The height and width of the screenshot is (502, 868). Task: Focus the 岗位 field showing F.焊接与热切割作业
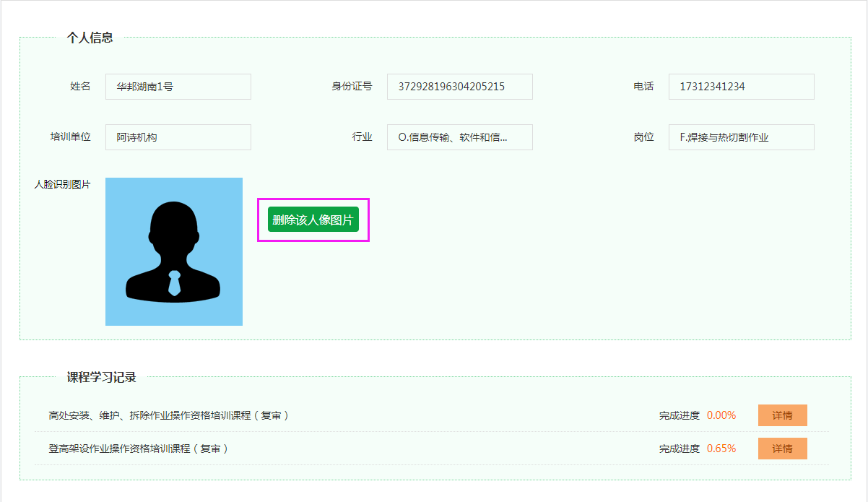(x=742, y=137)
